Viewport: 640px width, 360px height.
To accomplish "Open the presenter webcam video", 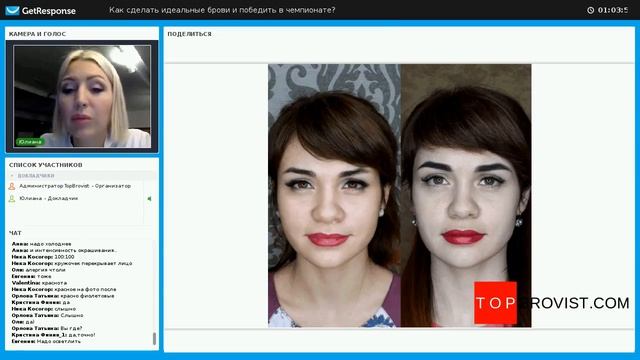I will click(82, 96).
